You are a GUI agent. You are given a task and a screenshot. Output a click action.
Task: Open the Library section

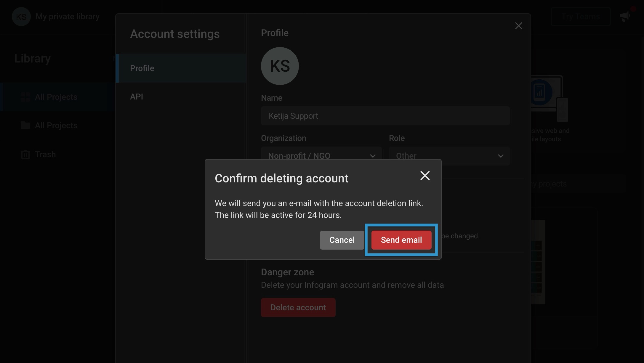coord(32,58)
